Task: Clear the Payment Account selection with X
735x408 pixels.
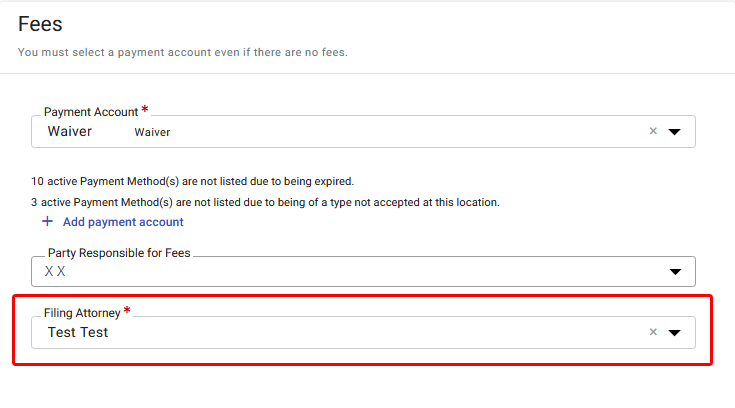Action: tap(653, 131)
